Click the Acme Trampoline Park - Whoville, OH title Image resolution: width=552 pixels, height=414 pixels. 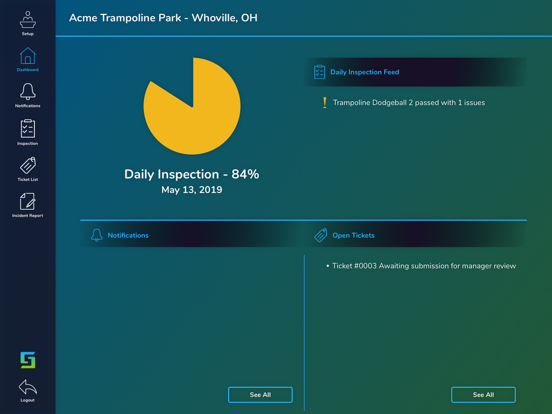(x=163, y=18)
